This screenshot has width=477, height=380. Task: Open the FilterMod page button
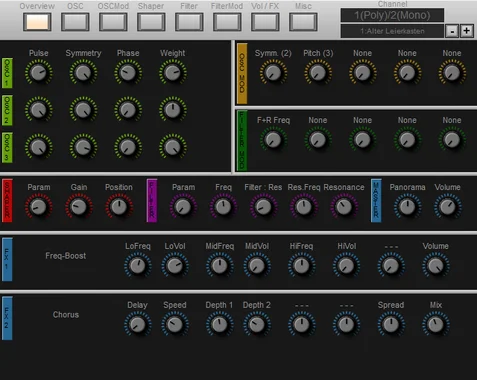(x=227, y=22)
